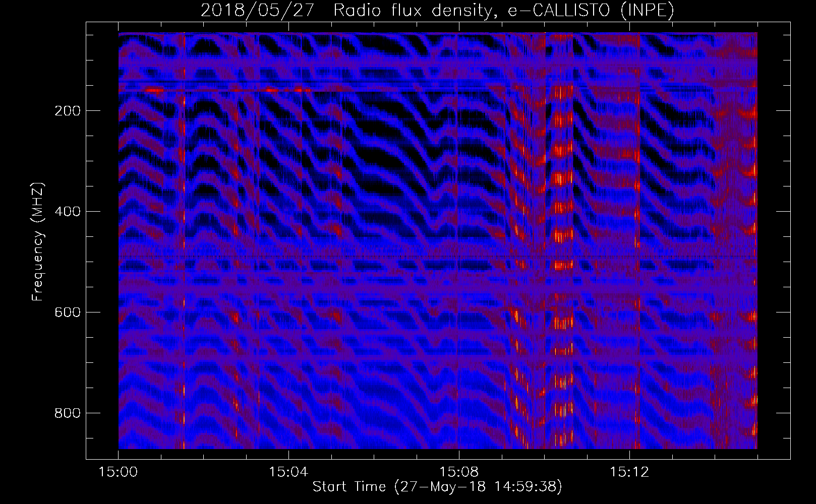Click the 'Start Time (27-May-18 14:59:38)' label
Viewport: 816px width, 504px height.
tap(437, 487)
